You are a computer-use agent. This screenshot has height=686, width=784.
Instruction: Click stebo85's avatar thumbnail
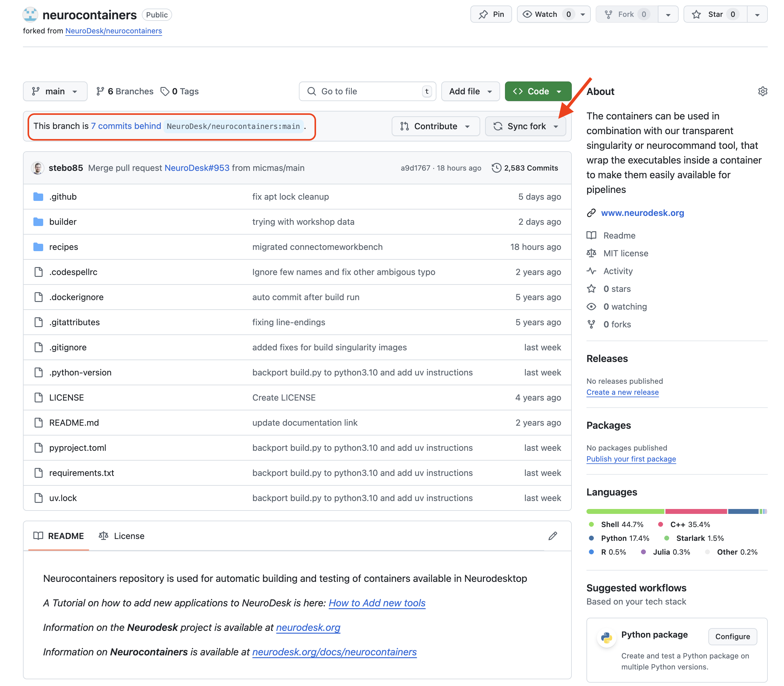(x=37, y=168)
